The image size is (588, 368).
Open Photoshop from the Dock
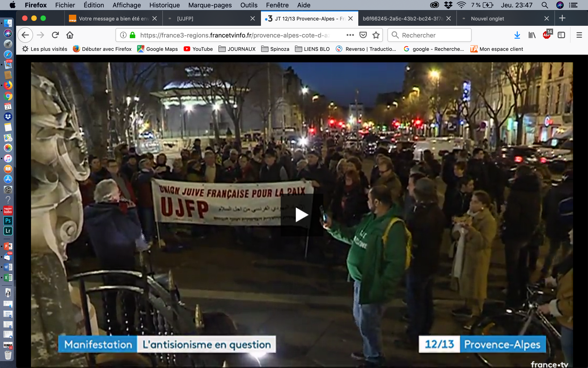pos(8,221)
